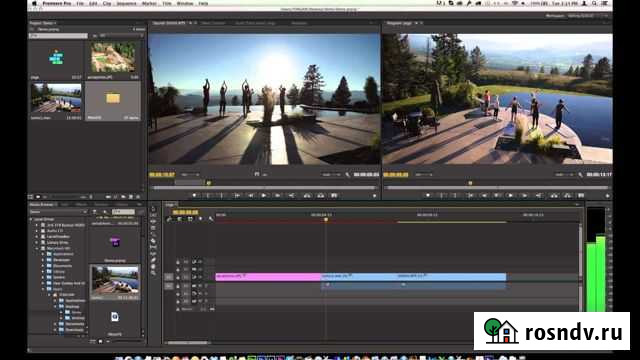Image resolution: width=640 pixels, height=360 pixels.
Task: Toggle track output eye on second video track
Action: coord(194,269)
